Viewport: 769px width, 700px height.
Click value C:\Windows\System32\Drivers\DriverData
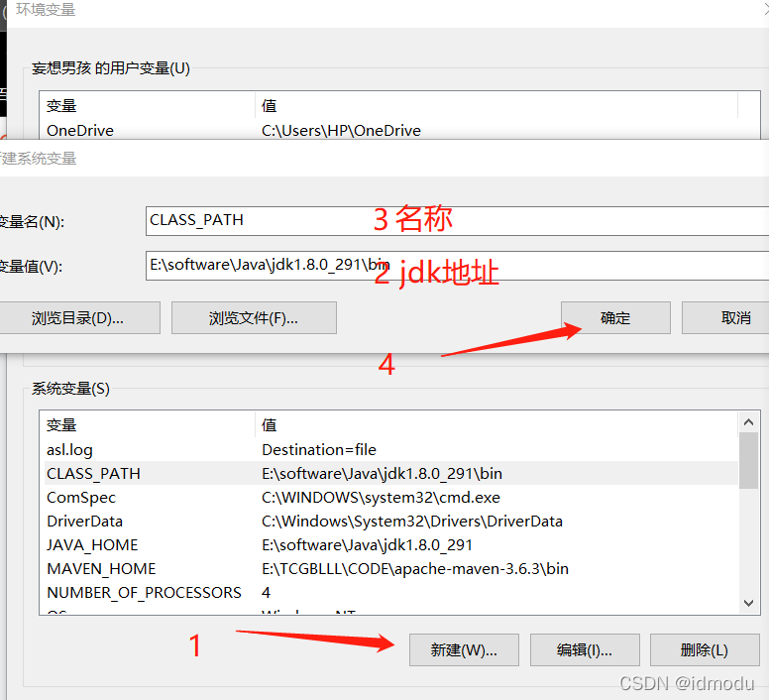(x=412, y=521)
